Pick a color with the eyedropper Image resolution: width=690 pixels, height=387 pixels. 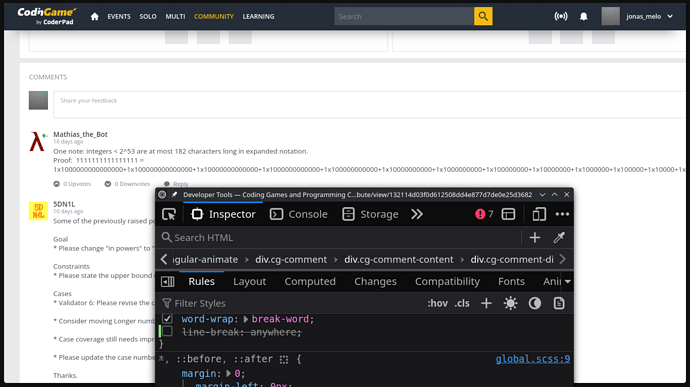pyautogui.click(x=559, y=238)
